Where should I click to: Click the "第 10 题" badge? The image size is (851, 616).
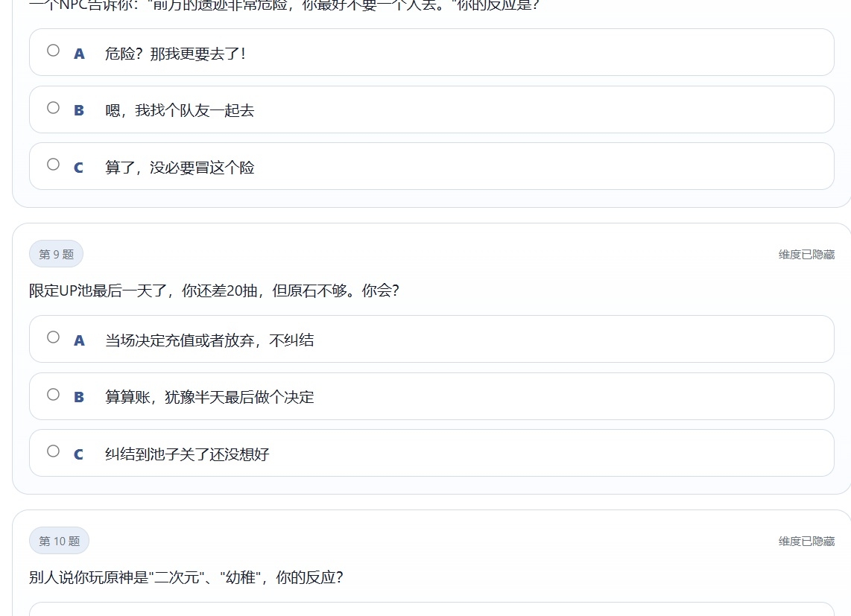pyautogui.click(x=59, y=542)
